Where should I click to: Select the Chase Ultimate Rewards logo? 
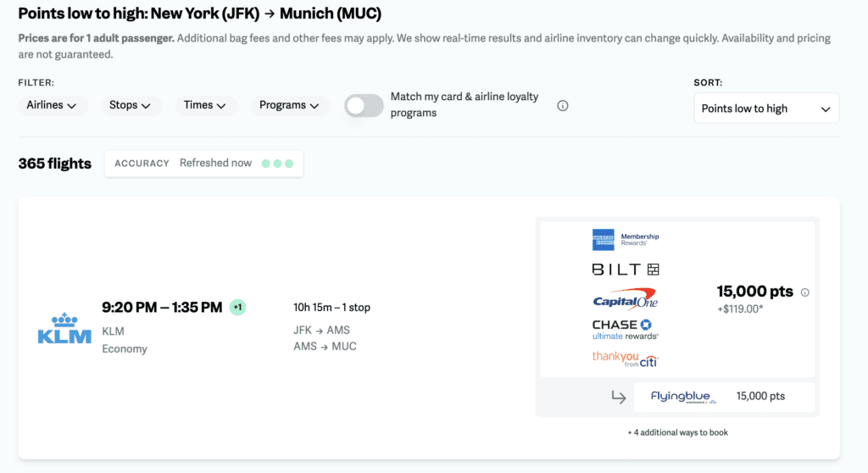click(x=626, y=330)
